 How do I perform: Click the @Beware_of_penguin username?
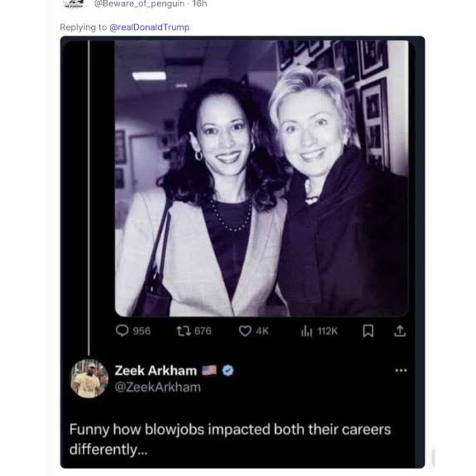(139, 4)
